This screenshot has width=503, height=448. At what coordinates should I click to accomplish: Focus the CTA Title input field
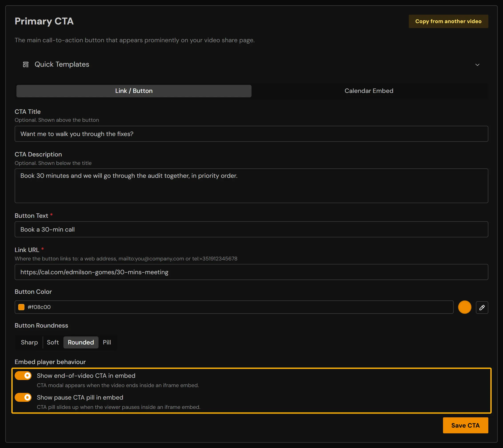coord(251,134)
